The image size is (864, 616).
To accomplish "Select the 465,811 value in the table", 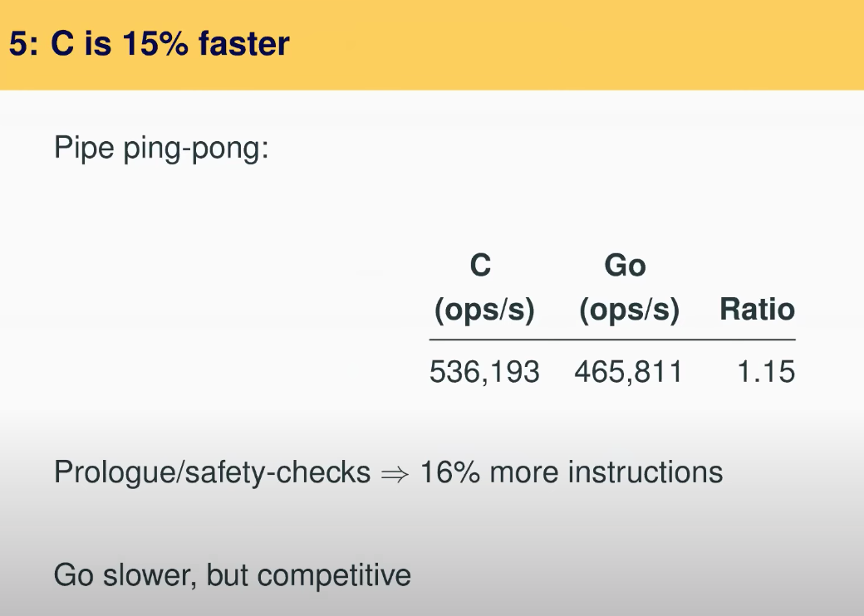I will coord(628,372).
